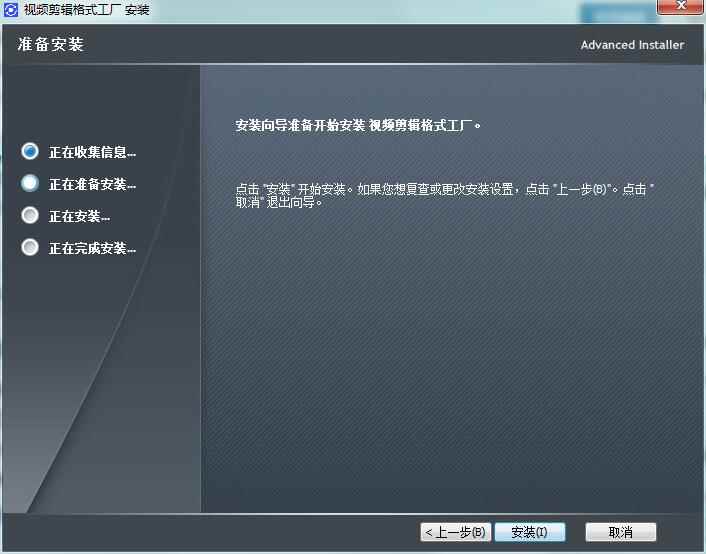
Task: Go back with the 上一步(B) button
Action: point(456,532)
